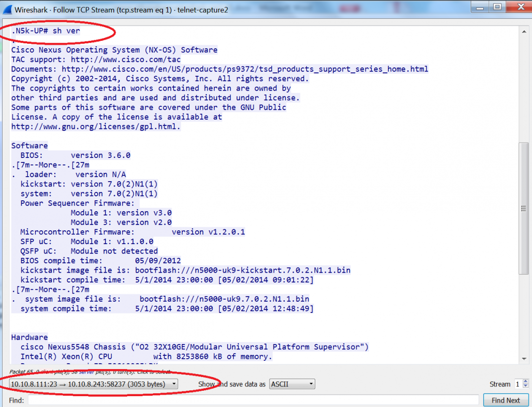This screenshot has height=407, width=532.
Task: Click the gnu.org gpl.html license URL text
Action: 96,126
